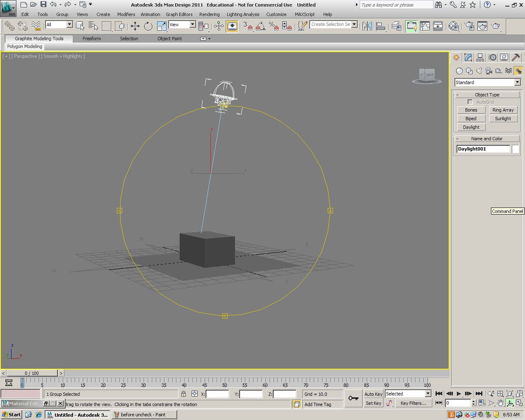Activate the Pan View hand tool
Image resolution: width=525 pixels, height=420 pixels.
pos(500,403)
